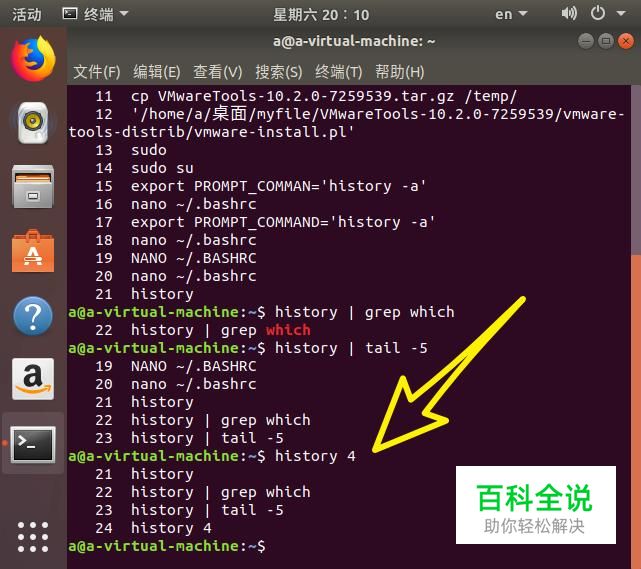The height and width of the screenshot is (569, 641).
Task: Open the 搜索(S) menu
Action: tap(279, 72)
